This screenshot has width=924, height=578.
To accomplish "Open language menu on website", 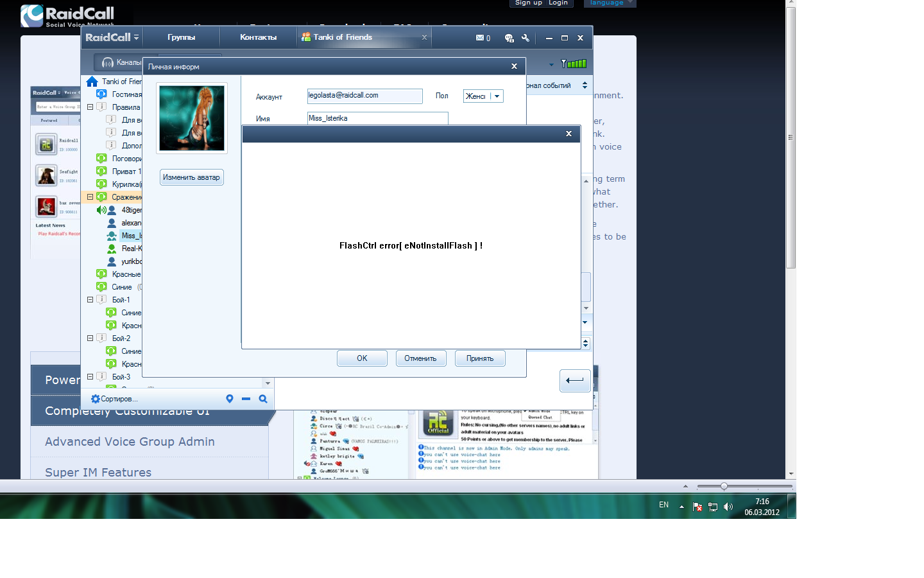I will pyautogui.click(x=610, y=3).
